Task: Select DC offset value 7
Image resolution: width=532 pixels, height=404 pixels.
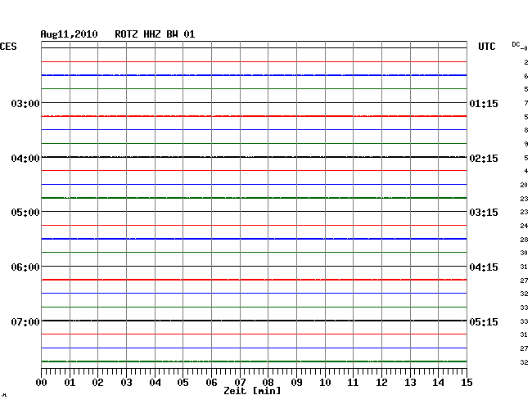Action: 526,103
